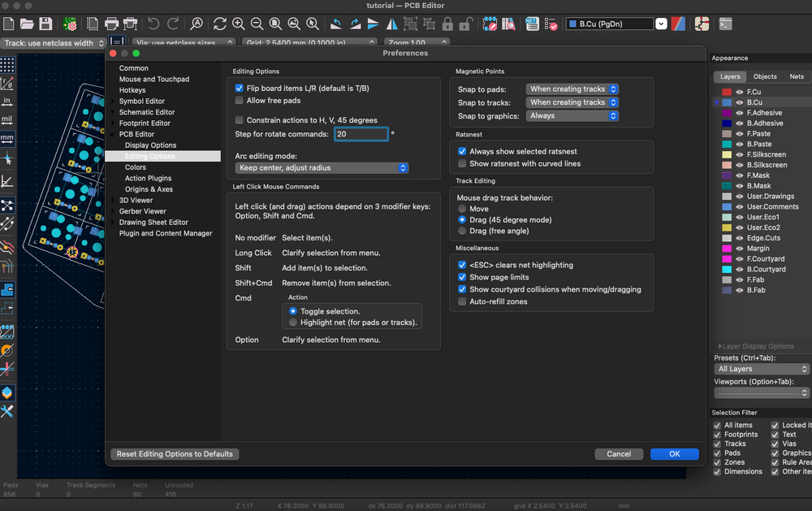This screenshot has width=812, height=511.
Task: Select the Net Inspector toolbar icon
Action: [x=533, y=23]
